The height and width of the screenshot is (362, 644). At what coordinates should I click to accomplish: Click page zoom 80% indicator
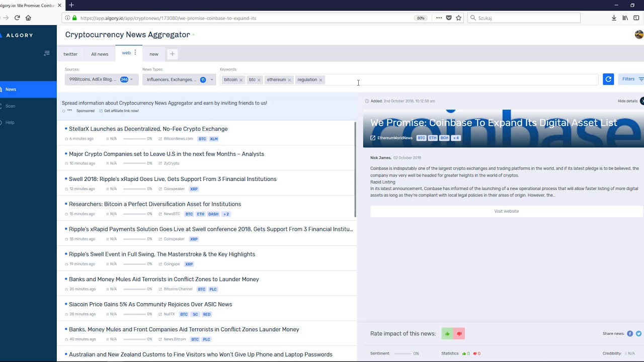[421, 18]
